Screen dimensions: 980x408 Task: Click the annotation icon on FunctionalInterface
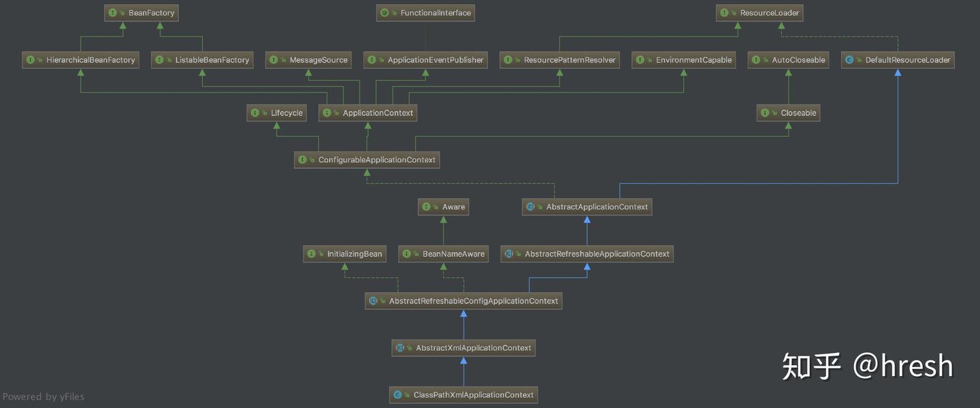tap(385, 13)
